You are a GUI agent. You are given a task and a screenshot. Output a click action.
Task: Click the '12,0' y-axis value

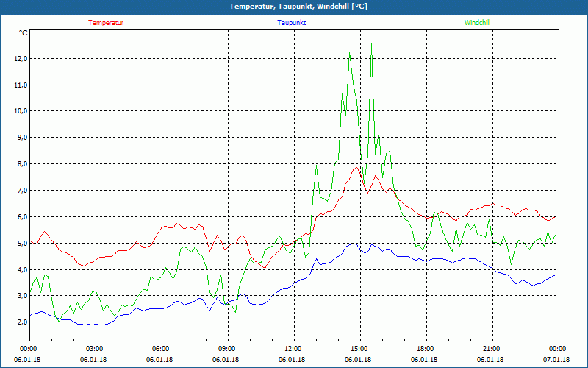tap(21, 59)
